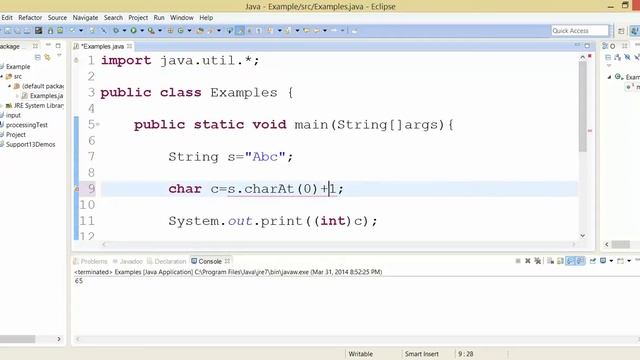Collapse the default package node
Screen dimensions: 640x360
coord(9,86)
